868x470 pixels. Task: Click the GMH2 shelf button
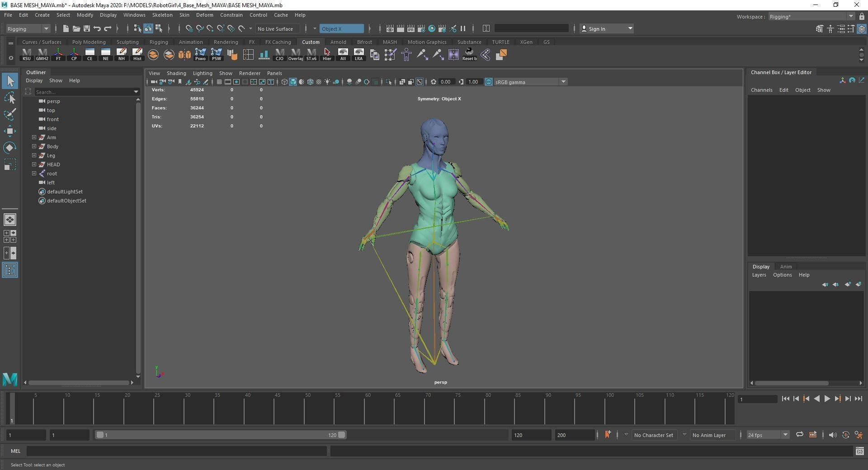pyautogui.click(x=42, y=55)
